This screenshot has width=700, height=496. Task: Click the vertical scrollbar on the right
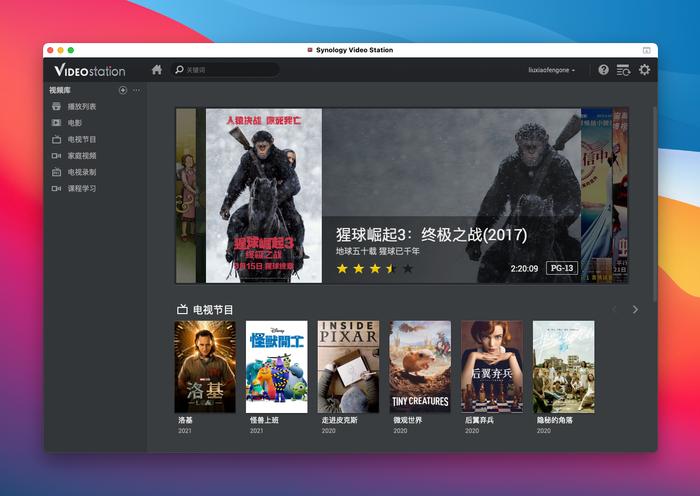[654, 203]
